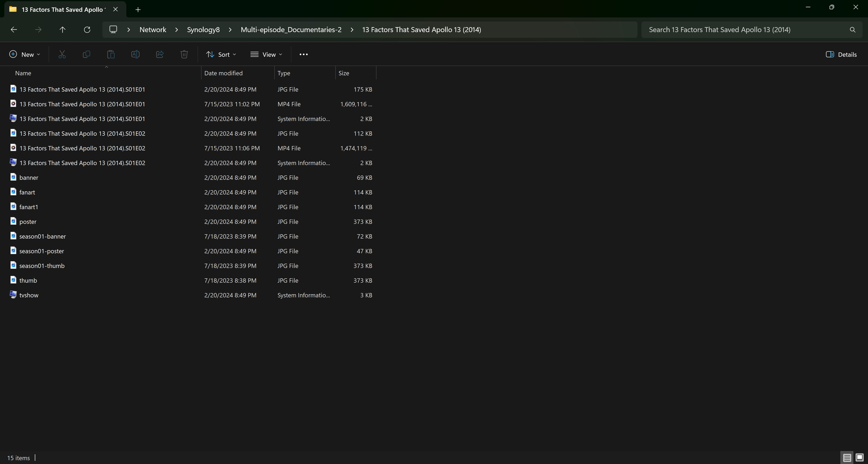This screenshot has height=464, width=868.
Task: Add a new tab with plus button
Action: (x=138, y=9)
